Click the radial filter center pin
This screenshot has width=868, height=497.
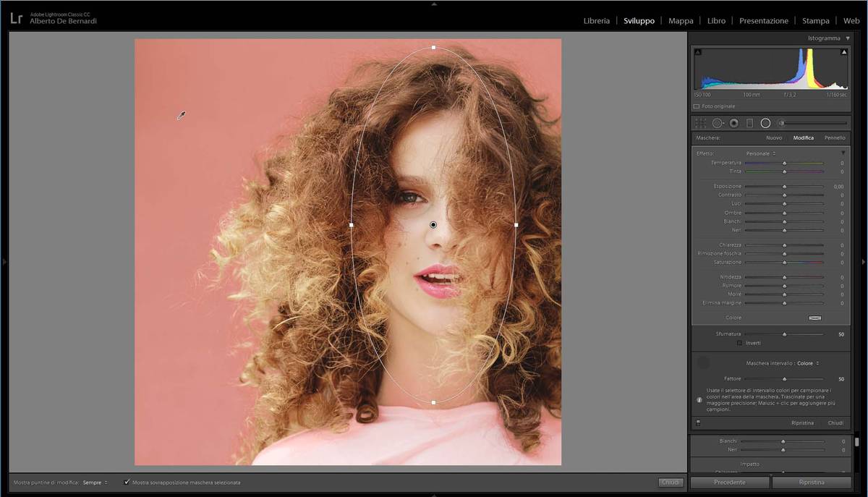coord(433,225)
